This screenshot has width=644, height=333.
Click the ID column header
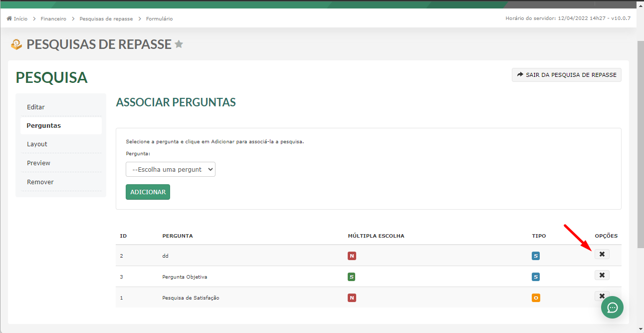click(x=123, y=236)
